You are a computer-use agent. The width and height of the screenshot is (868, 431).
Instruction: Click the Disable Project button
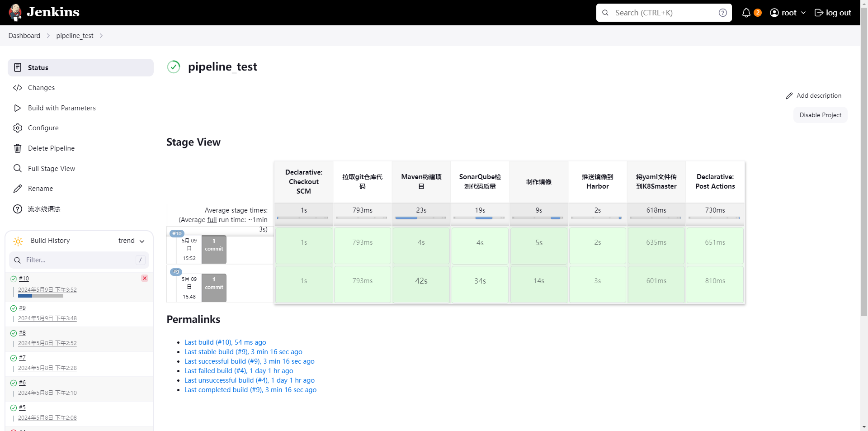820,115
